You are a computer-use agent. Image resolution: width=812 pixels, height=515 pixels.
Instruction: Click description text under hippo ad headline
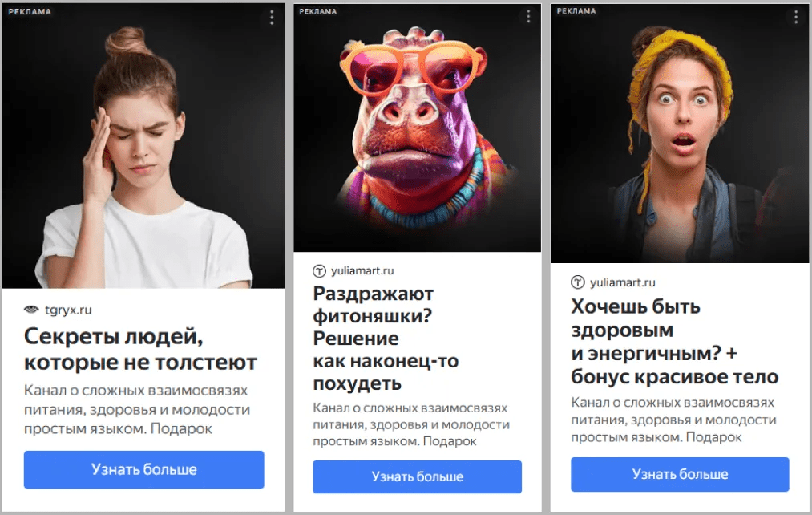click(x=411, y=424)
